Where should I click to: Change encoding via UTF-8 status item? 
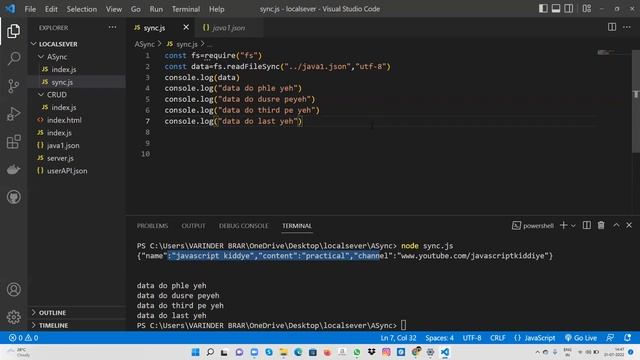point(472,338)
